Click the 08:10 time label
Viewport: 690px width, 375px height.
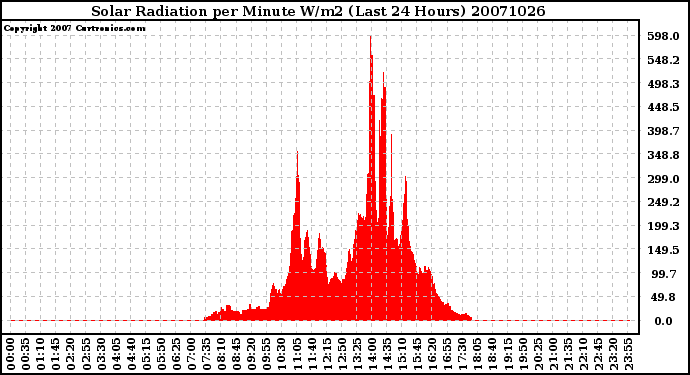[221, 354]
